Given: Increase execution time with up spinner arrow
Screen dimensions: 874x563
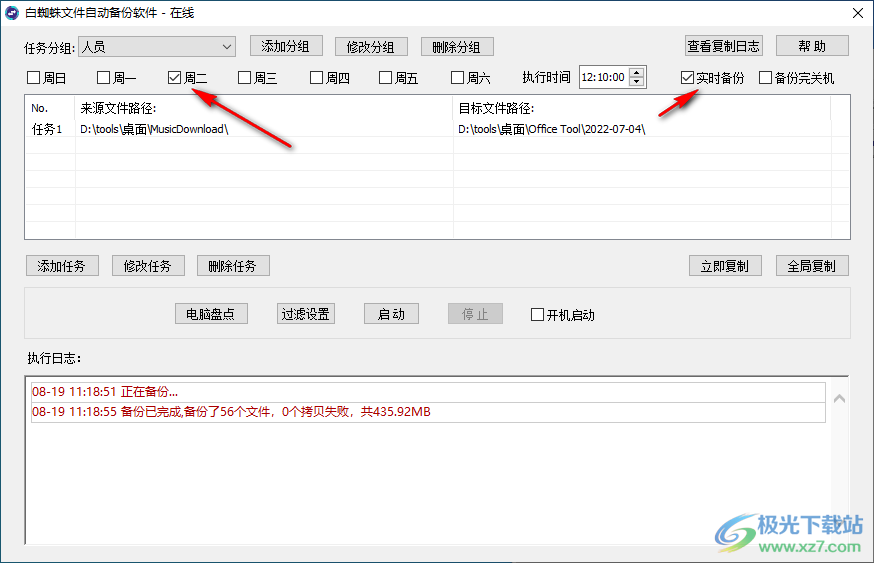Looking at the screenshot, I should click(x=637, y=72).
